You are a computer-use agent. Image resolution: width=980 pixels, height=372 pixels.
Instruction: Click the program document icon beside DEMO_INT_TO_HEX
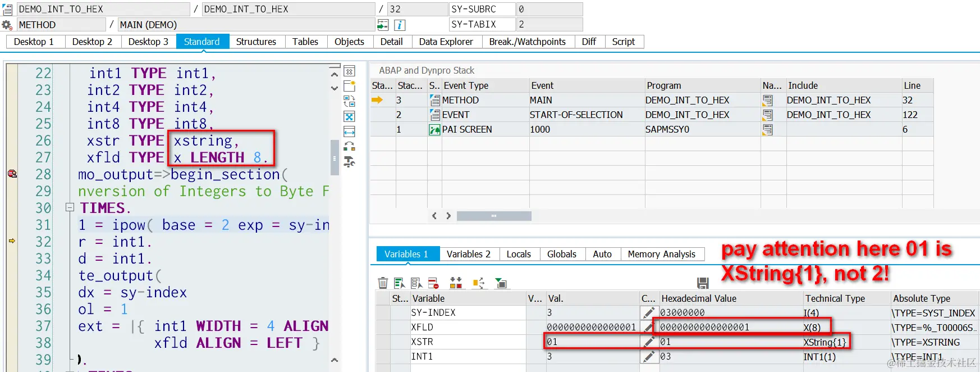point(7,9)
